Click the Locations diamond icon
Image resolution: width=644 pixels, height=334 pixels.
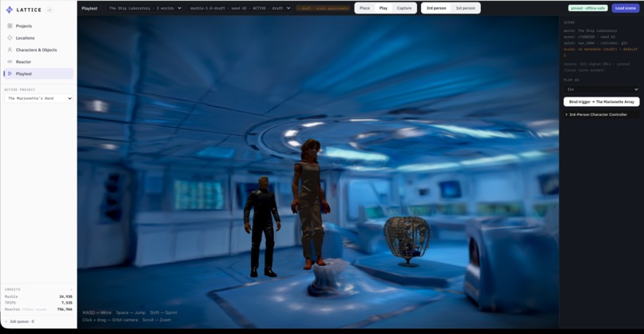coord(10,38)
